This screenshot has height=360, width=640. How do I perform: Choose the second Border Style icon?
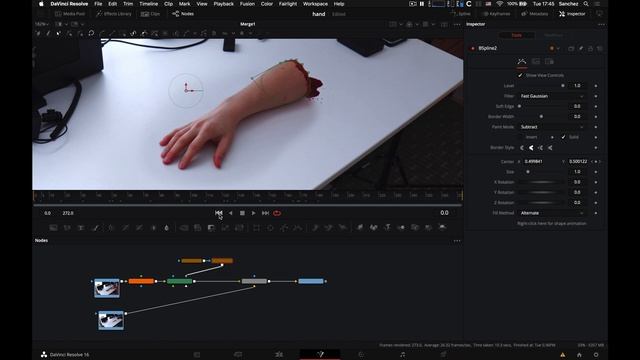coord(531,148)
